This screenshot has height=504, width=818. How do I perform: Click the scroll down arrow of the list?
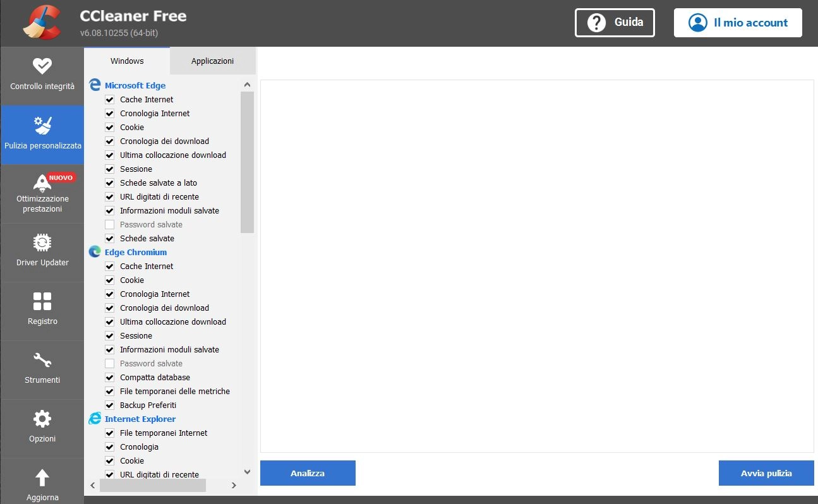point(247,471)
